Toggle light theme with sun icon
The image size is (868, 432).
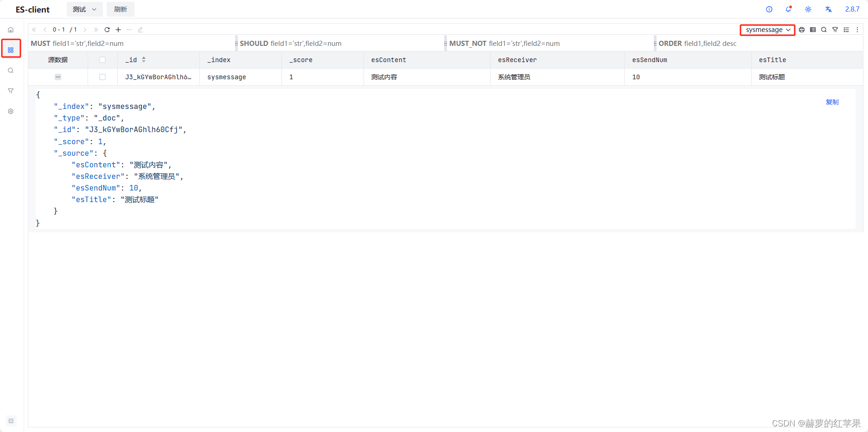point(808,9)
